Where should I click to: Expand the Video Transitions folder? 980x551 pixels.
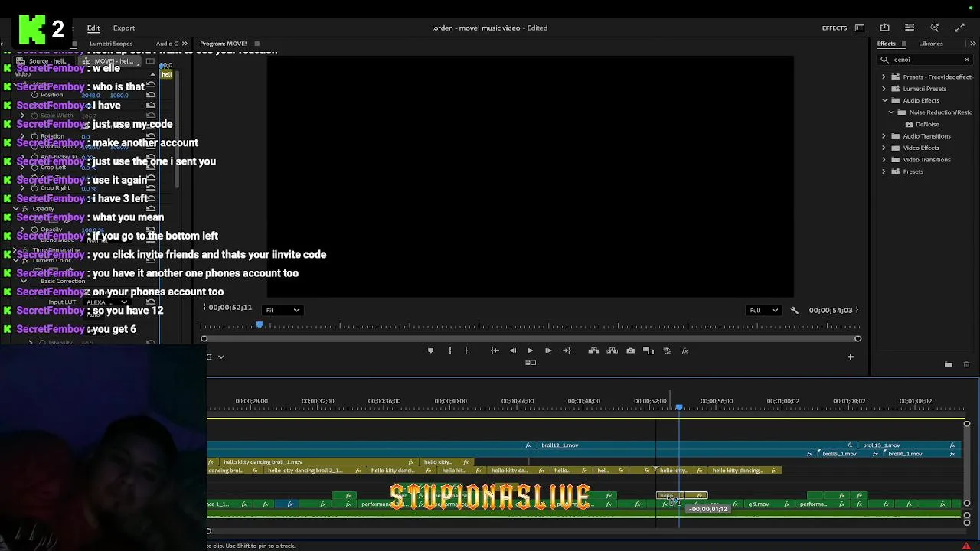[884, 160]
